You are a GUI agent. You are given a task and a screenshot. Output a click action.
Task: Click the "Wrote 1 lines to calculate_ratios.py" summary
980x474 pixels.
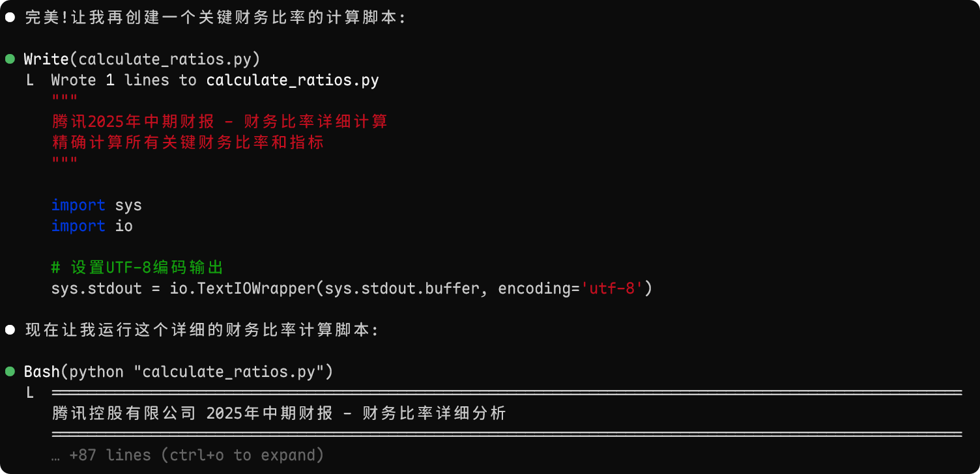pyautogui.click(x=215, y=80)
